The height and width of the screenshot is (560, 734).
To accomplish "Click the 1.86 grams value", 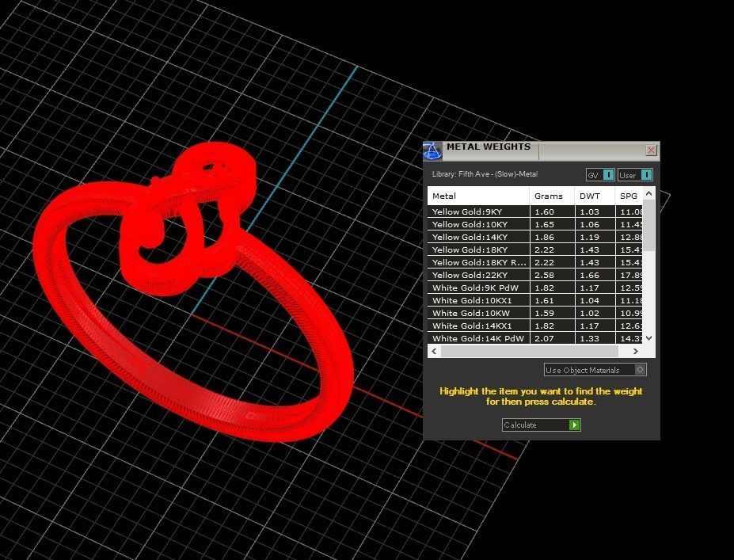I will click(544, 237).
